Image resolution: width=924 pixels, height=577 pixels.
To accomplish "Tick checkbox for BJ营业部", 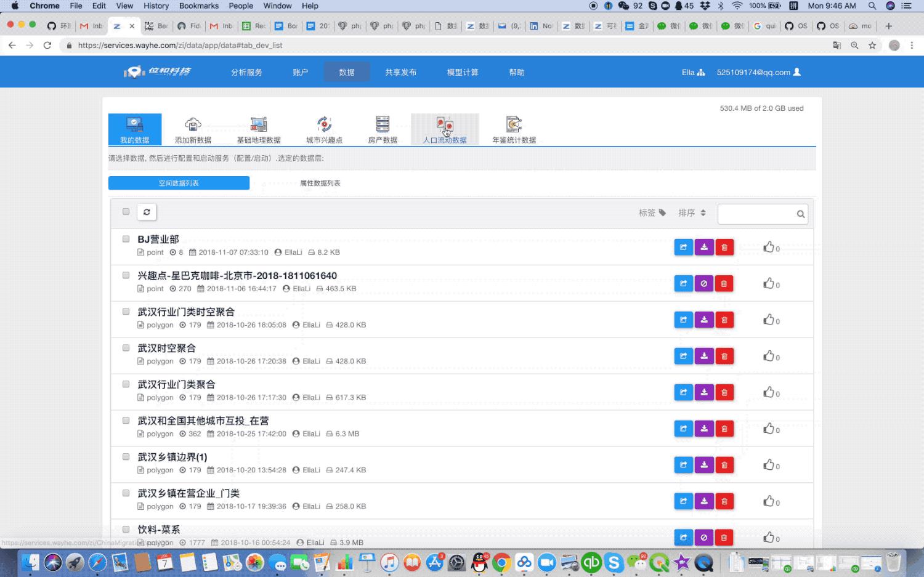I will click(126, 238).
